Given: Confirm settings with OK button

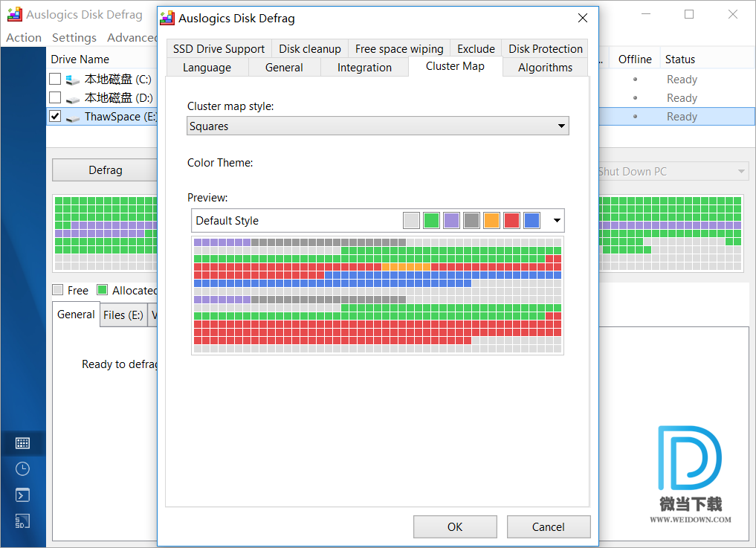Looking at the screenshot, I should [x=455, y=526].
